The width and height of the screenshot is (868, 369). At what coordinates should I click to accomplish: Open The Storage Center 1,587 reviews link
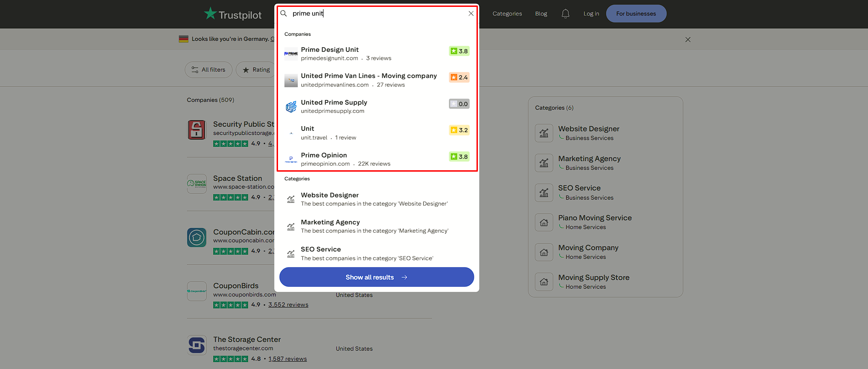coord(288,359)
